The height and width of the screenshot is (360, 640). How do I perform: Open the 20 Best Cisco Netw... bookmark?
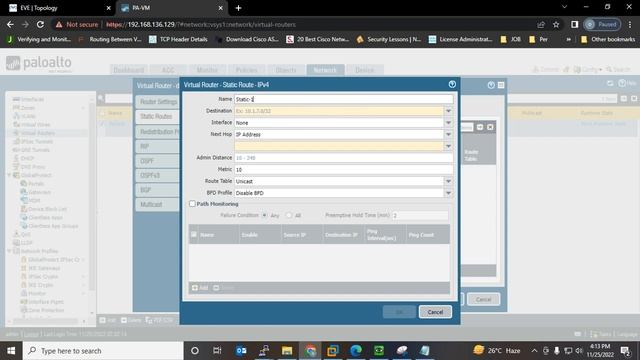click(318, 40)
